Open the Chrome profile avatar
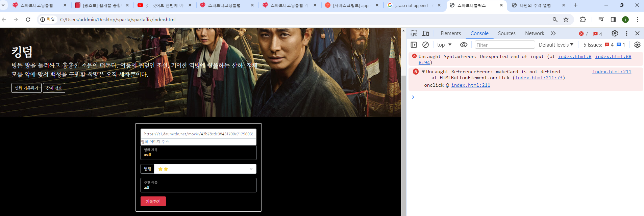 (625, 20)
